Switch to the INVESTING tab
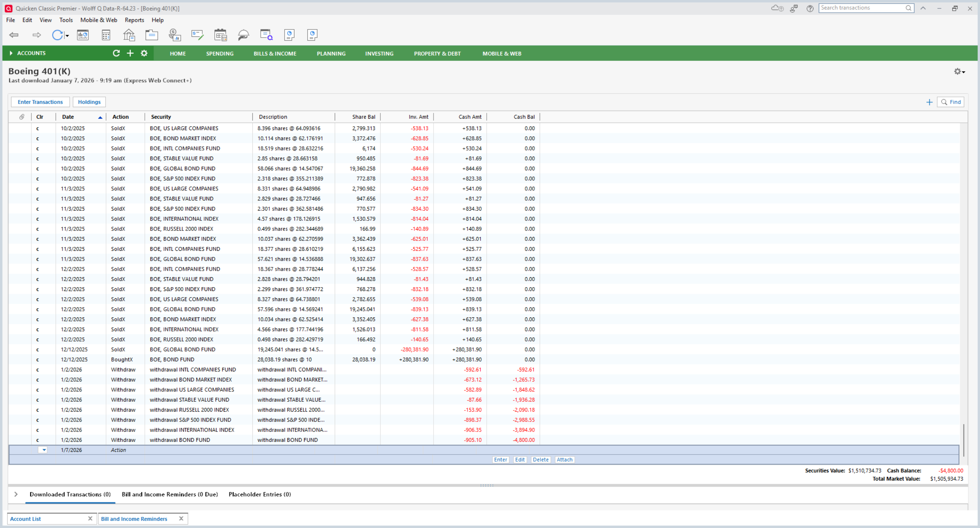Viewport: 980px width, 528px height. click(379, 54)
